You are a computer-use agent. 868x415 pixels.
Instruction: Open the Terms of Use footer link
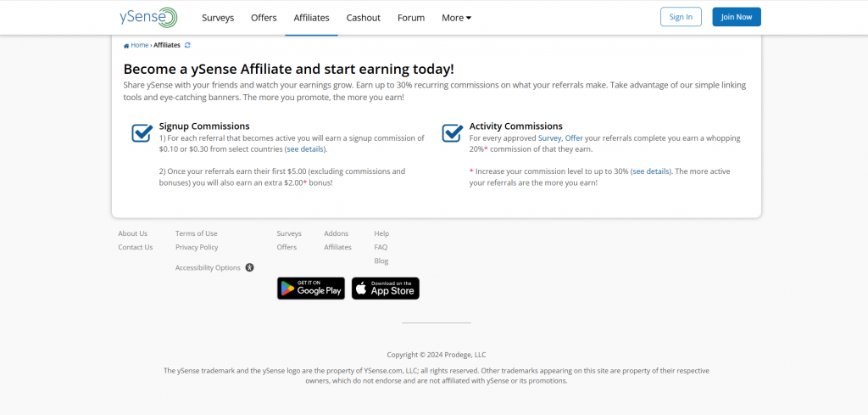(x=197, y=233)
